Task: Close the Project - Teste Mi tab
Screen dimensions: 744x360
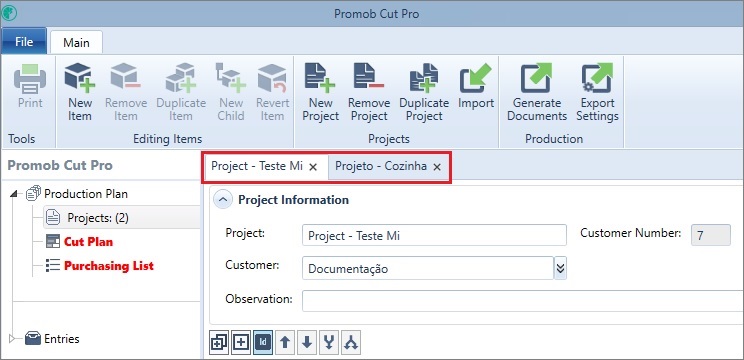Action: [x=313, y=167]
